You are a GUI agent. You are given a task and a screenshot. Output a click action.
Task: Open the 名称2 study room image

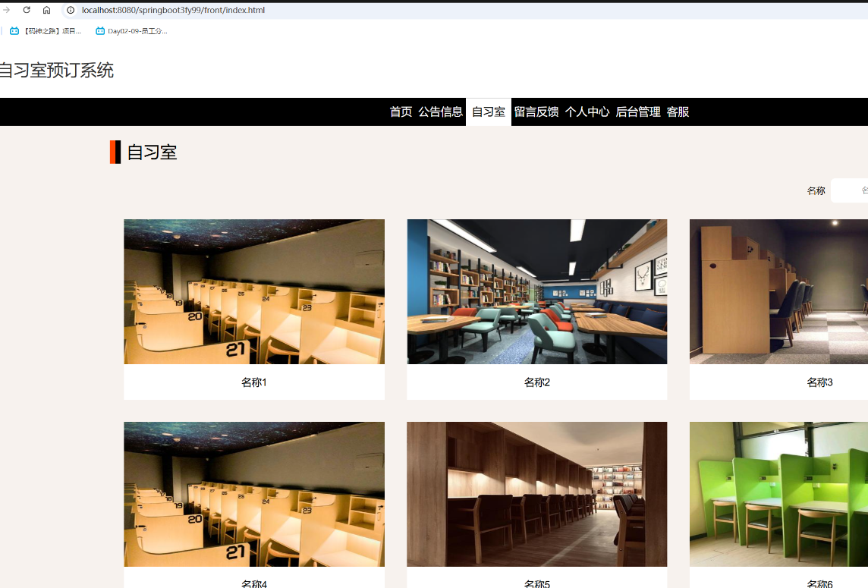click(536, 291)
